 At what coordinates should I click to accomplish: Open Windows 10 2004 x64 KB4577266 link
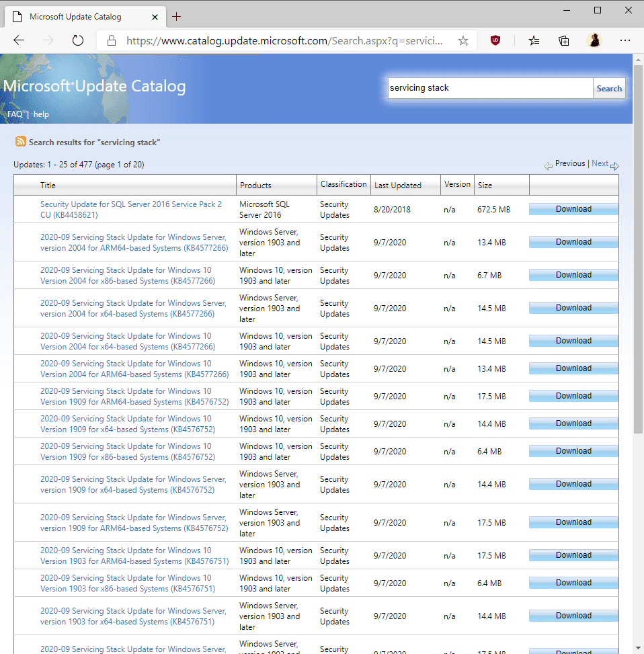coord(128,341)
